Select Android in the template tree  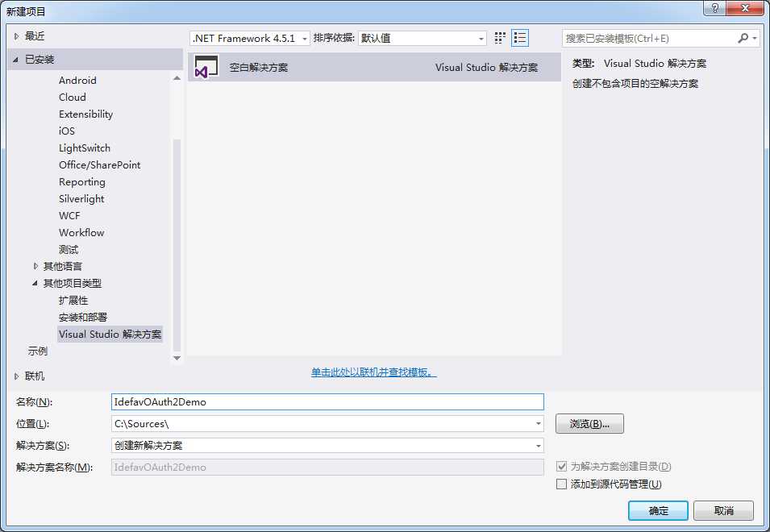(77, 80)
